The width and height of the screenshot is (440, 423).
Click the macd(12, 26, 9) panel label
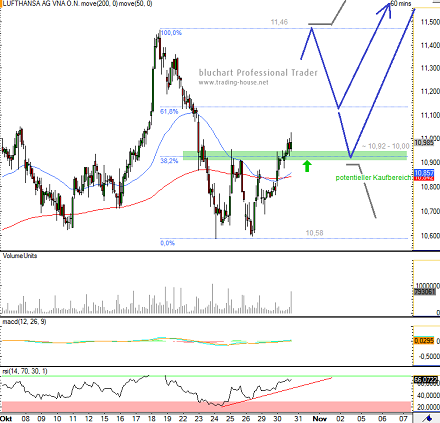coord(24,322)
